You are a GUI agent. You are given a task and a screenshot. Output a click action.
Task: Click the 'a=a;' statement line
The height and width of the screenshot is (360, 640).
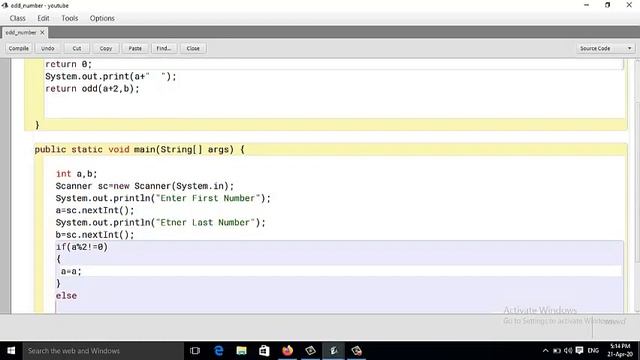point(71,271)
